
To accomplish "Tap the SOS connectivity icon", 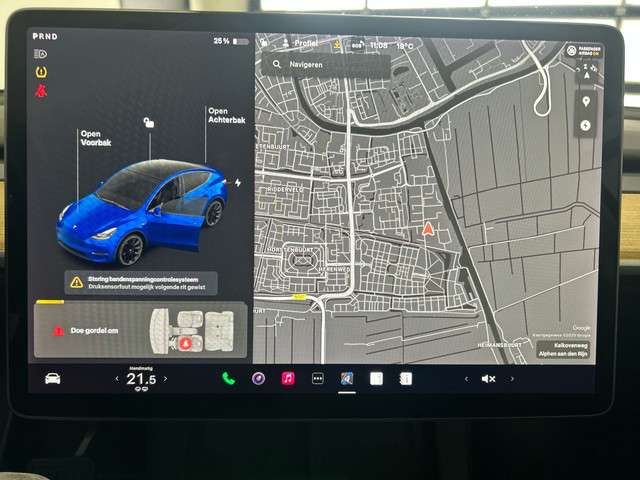I will [x=356, y=45].
